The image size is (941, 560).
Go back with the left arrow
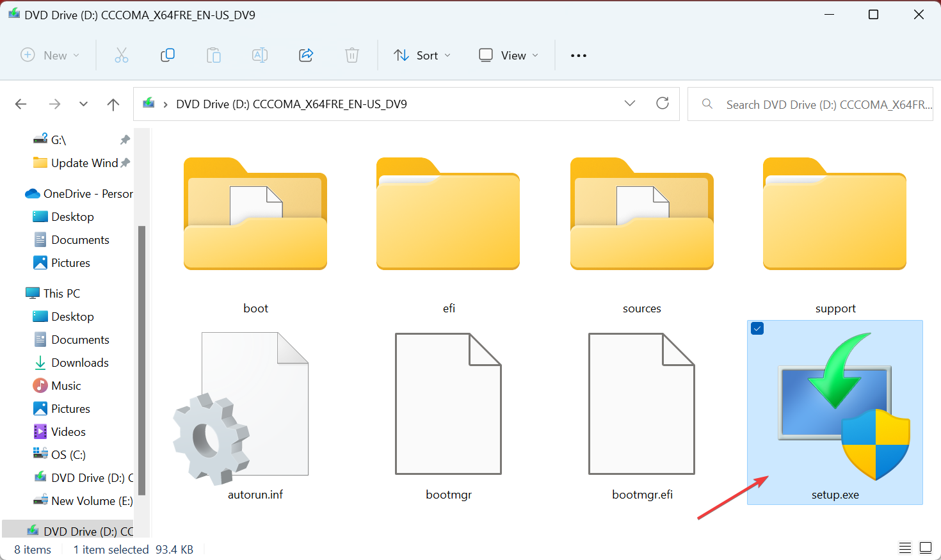[x=21, y=104]
